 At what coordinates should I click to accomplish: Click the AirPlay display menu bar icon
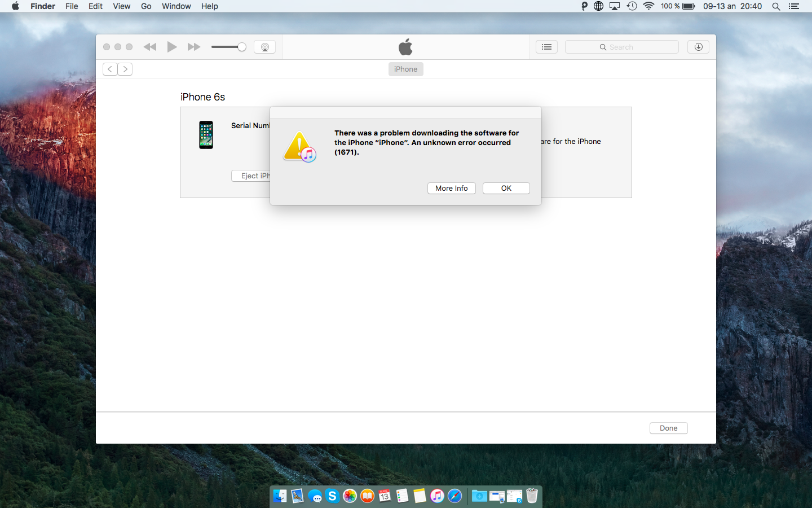[615, 6]
